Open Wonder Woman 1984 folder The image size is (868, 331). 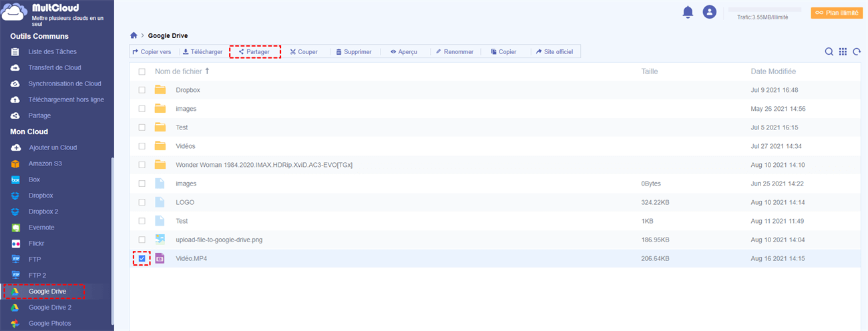click(x=264, y=165)
